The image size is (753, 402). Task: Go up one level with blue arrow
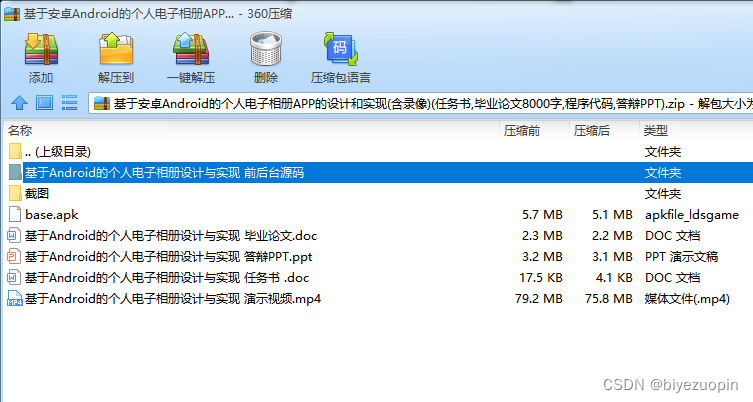click(x=19, y=103)
